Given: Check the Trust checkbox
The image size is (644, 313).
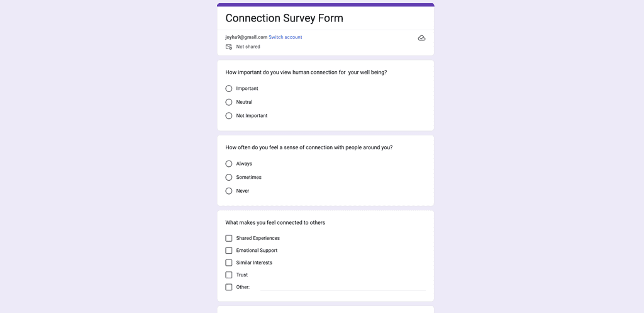Looking at the screenshot, I should pyautogui.click(x=229, y=275).
